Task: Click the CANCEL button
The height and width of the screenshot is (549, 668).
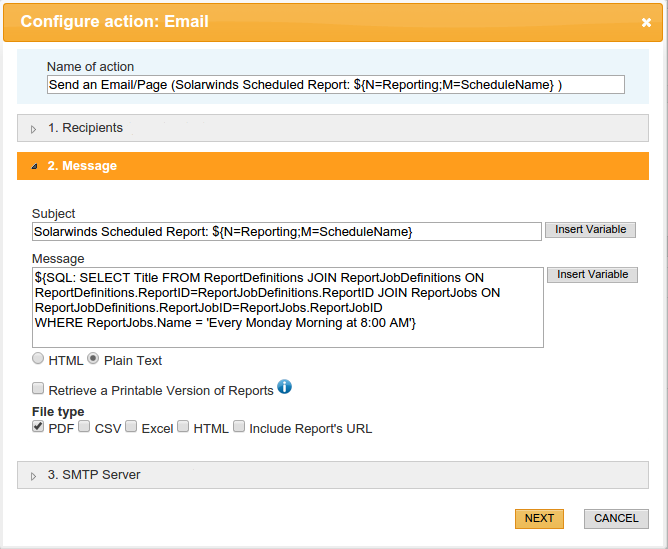Action: coord(616,519)
